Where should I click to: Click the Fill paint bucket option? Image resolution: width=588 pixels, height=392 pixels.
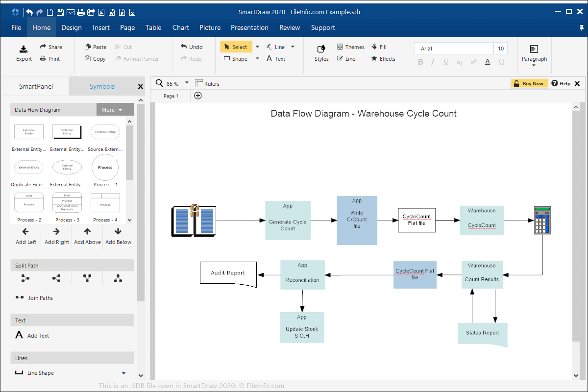click(x=379, y=47)
